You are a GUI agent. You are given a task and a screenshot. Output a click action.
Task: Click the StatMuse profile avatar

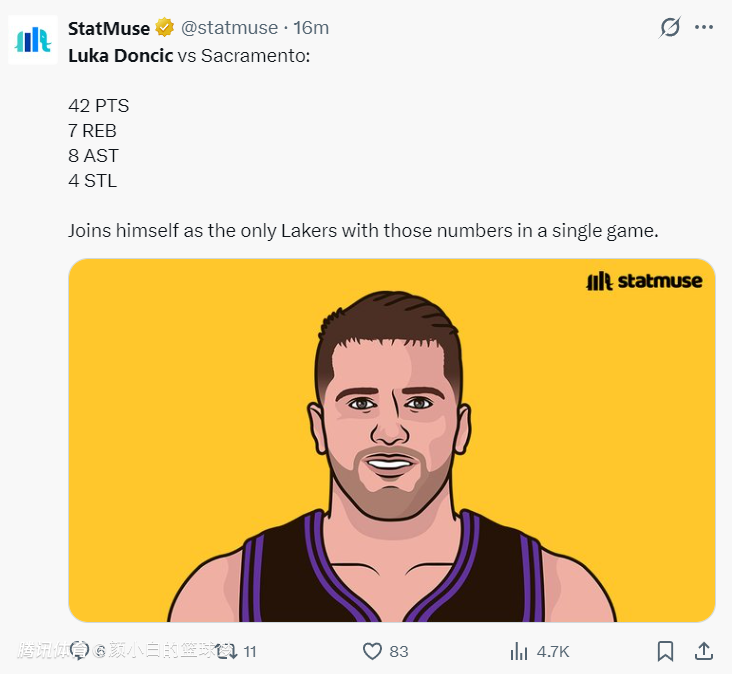pos(33,40)
